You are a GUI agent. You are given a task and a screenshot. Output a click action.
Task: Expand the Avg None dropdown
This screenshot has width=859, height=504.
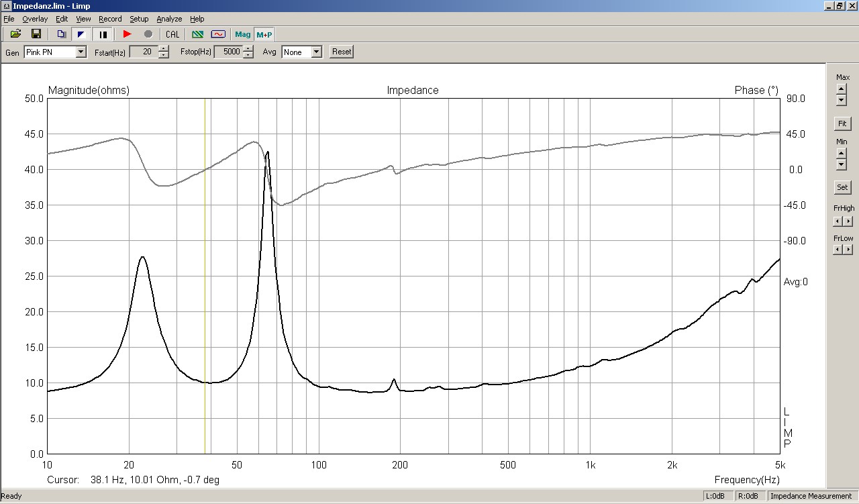coord(317,52)
